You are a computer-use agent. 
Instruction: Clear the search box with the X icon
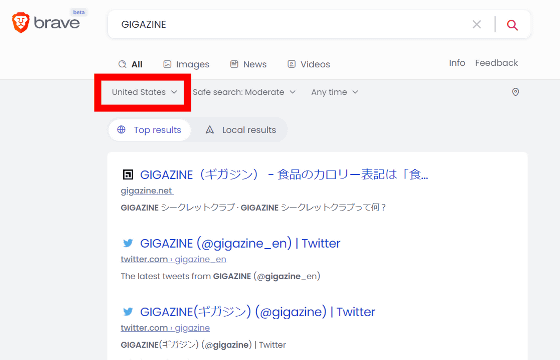click(x=477, y=24)
